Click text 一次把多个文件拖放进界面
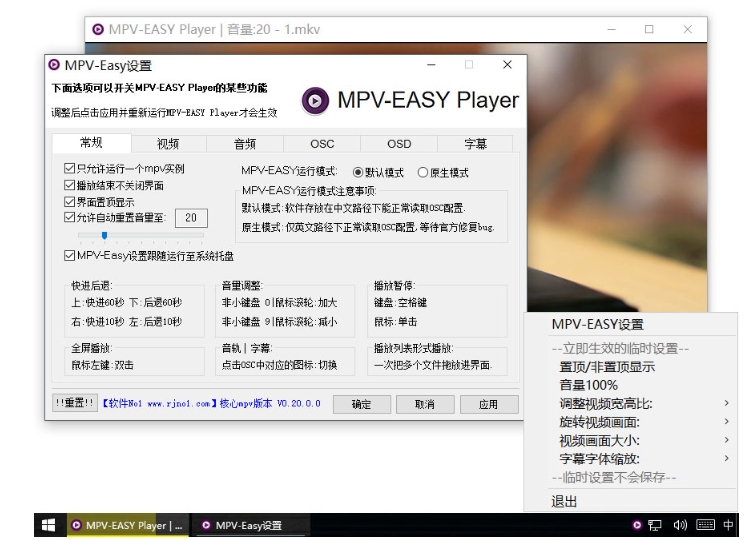 tap(433, 365)
